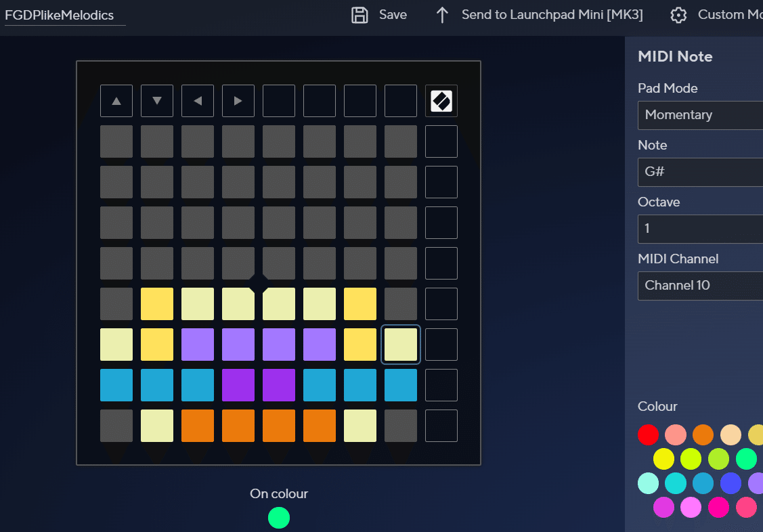Select the rightmost light purple pad
The height and width of the screenshot is (532, 763).
320,345
